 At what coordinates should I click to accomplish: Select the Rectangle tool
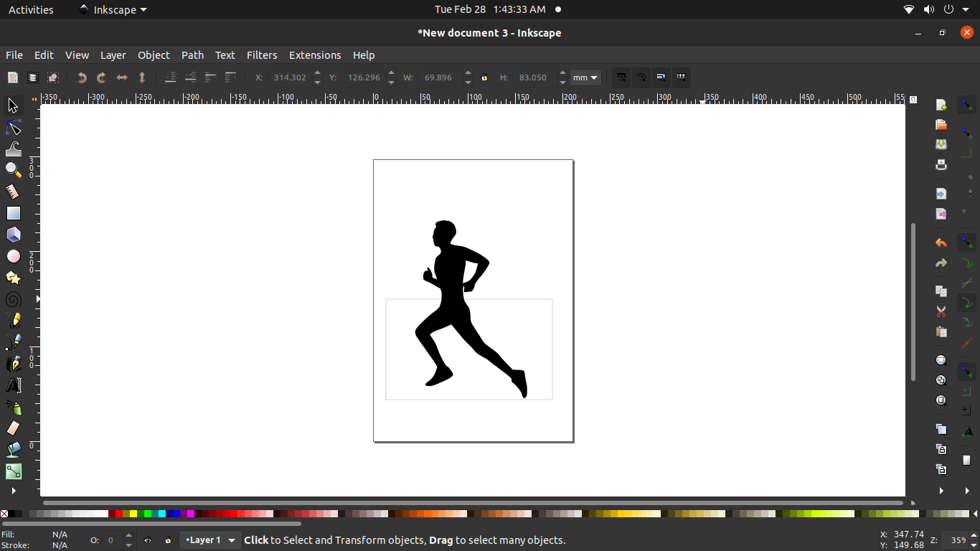coord(12,212)
